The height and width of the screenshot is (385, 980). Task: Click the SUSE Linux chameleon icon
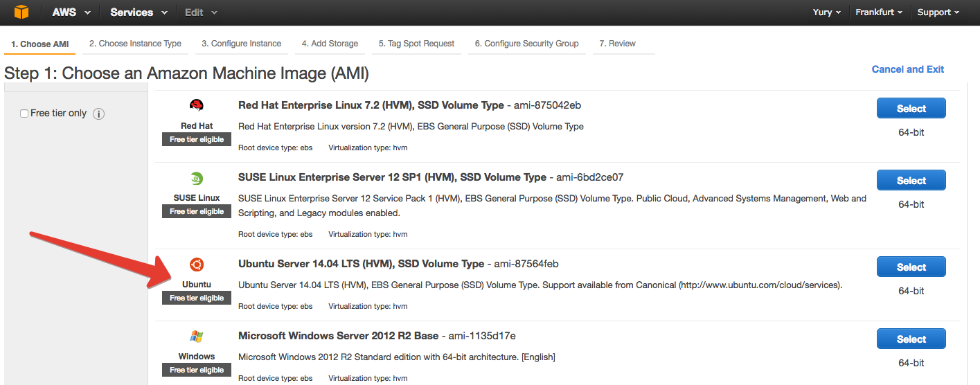click(x=197, y=178)
